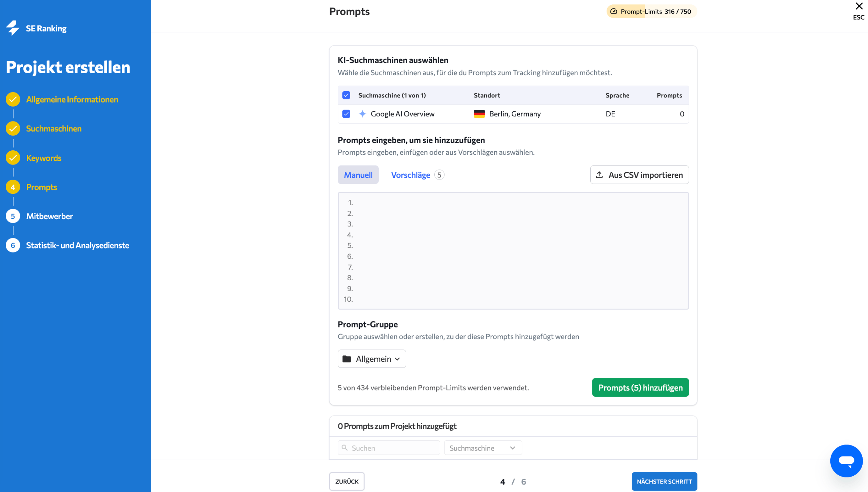Screen dimensions: 868x492
Task: Click the folder icon in the Allgemein selector
Action: (x=347, y=359)
